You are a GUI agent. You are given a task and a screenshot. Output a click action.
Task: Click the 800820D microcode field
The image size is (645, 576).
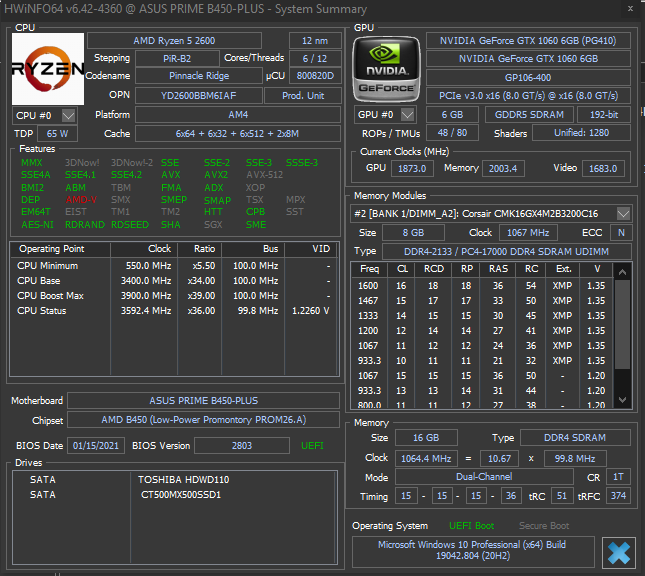coord(315,76)
